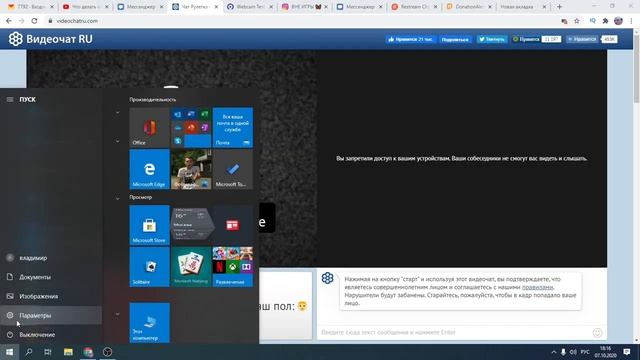Click the microphone tray icon
The image size is (640, 360).
pyautogui.click(x=563, y=352)
